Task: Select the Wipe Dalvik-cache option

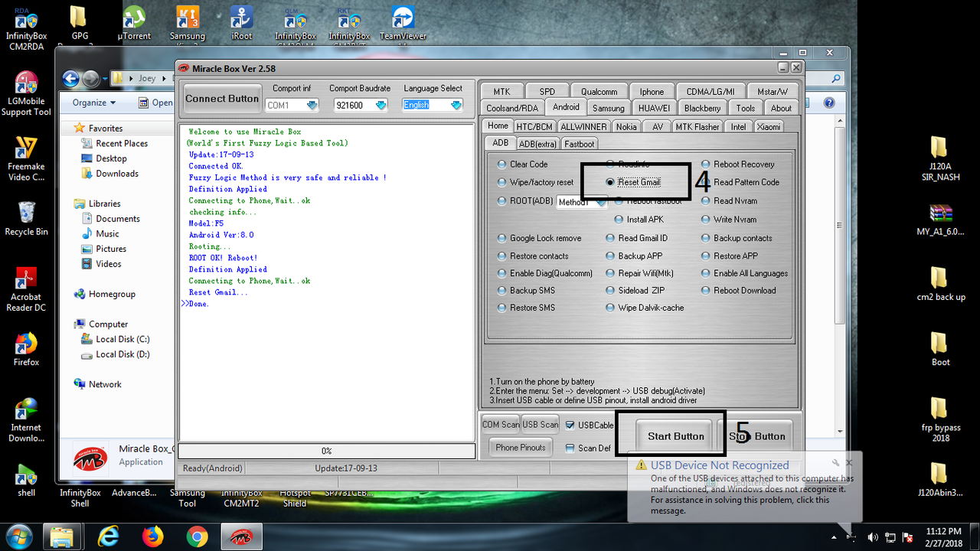Action: pyautogui.click(x=609, y=308)
